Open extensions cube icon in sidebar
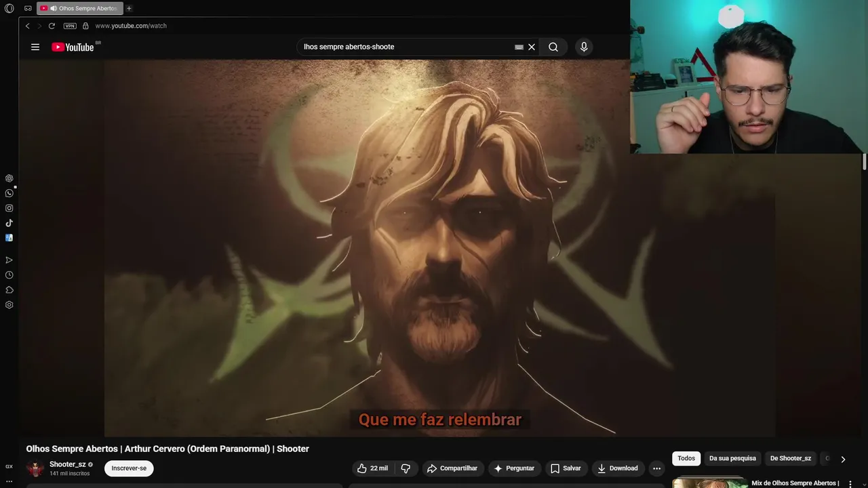The height and width of the screenshot is (488, 868). point(9,290)
